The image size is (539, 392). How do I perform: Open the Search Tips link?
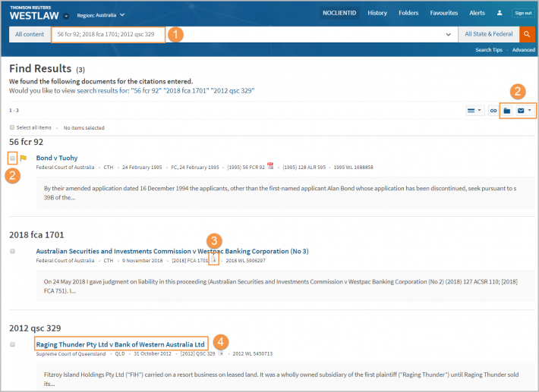pos(489,50)
